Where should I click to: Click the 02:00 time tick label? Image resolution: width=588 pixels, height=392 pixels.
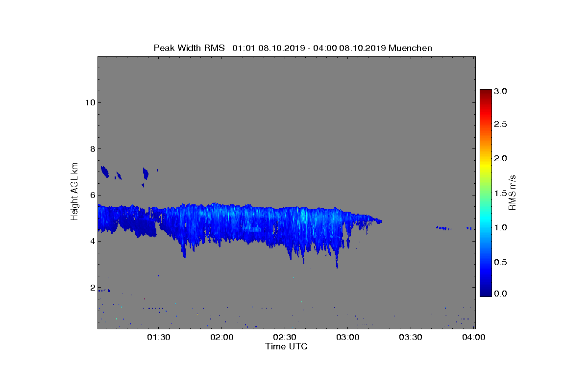pyautogui.click(x=222, y=338)
